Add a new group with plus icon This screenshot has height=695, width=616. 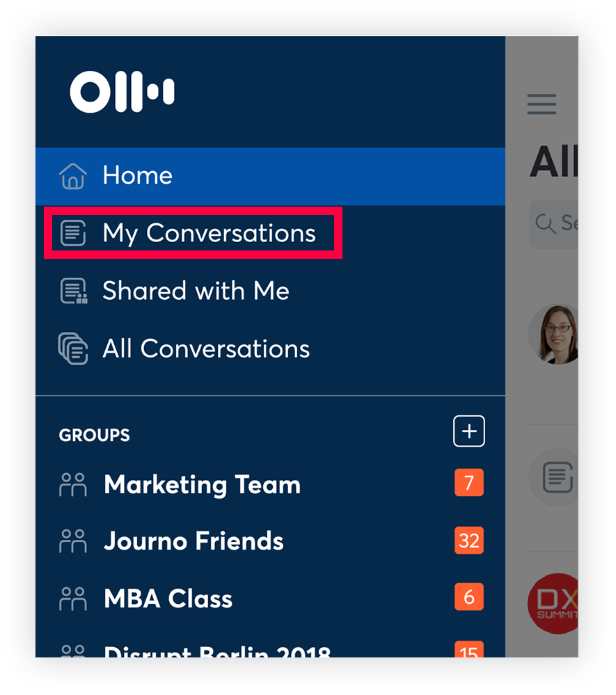tap(468, 432)
